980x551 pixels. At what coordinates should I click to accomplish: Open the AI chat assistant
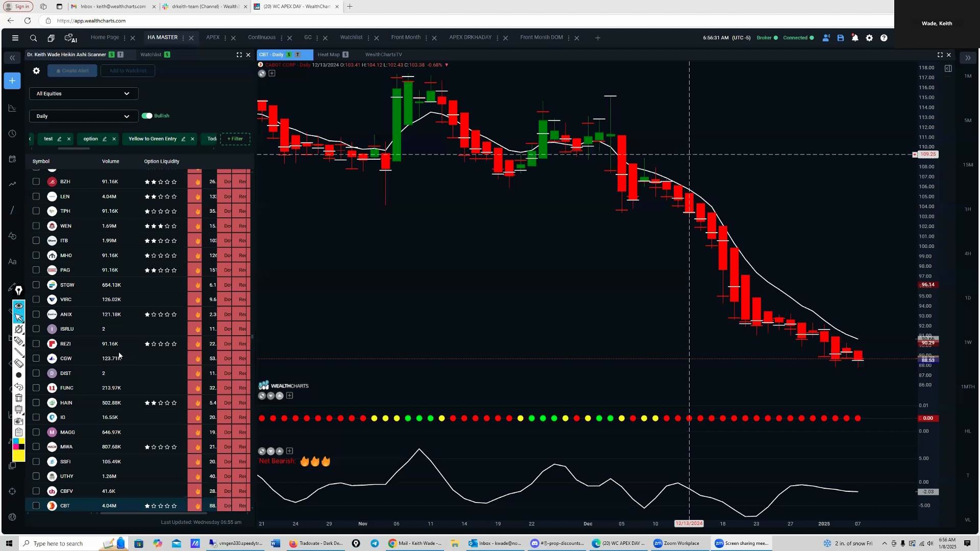70,38
